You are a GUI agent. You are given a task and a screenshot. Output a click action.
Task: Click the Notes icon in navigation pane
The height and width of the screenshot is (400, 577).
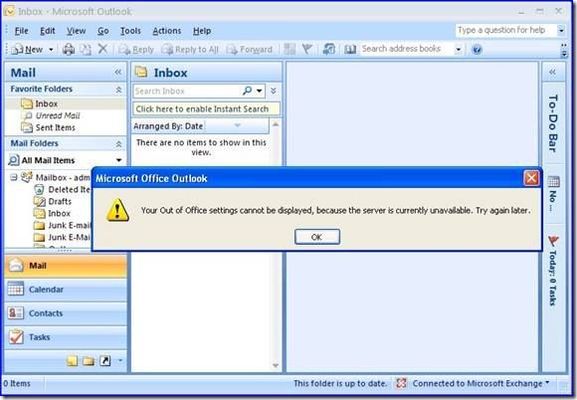tap(72, 361)
